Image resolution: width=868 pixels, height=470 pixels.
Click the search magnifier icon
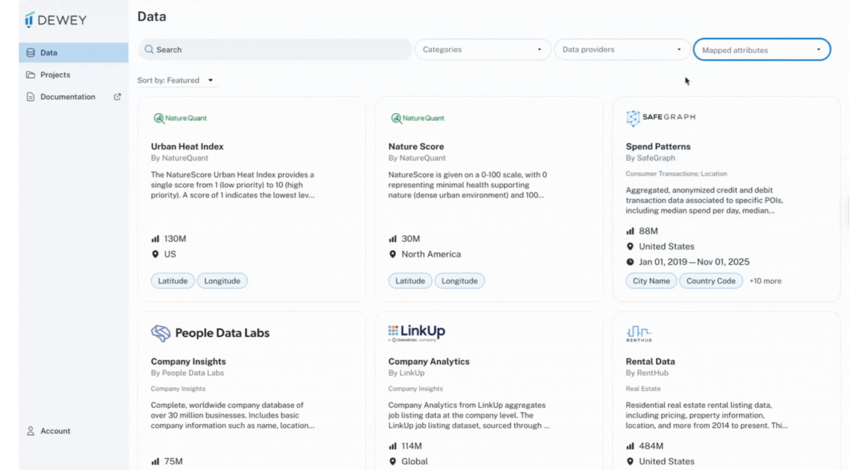[149, 50]
